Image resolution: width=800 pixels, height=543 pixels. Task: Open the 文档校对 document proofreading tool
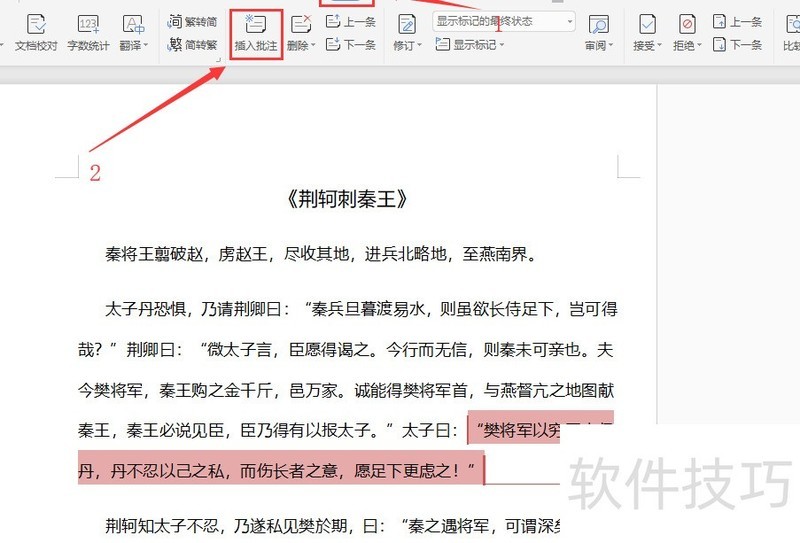tap(36, 33)
